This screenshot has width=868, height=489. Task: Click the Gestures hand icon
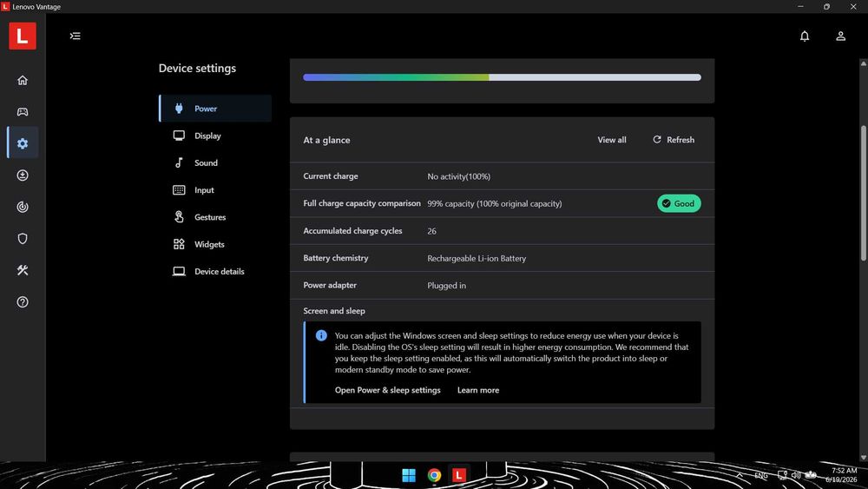179,216
